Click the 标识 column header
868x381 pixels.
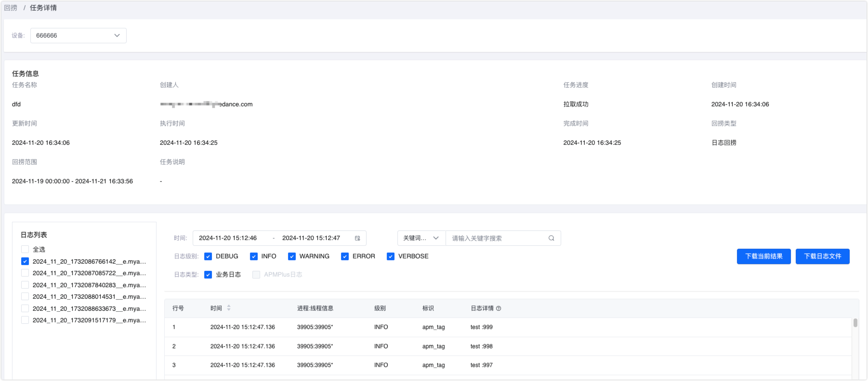428,308
